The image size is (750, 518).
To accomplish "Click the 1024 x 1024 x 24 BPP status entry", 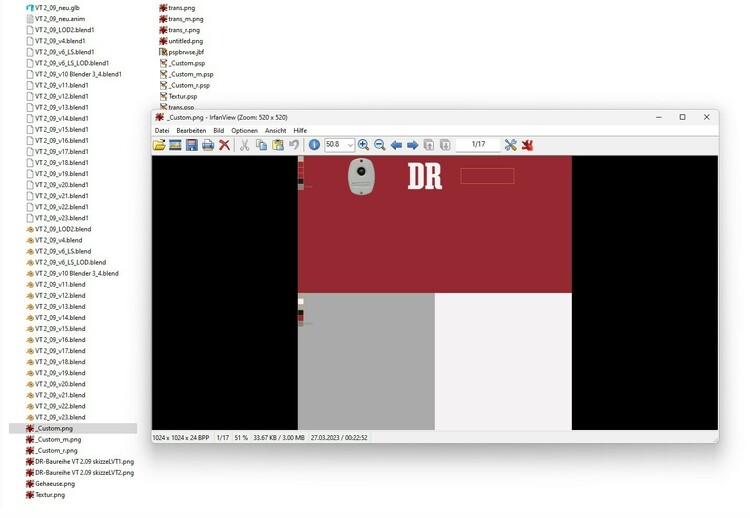I will pyautogui.click(x=181, y=438).
